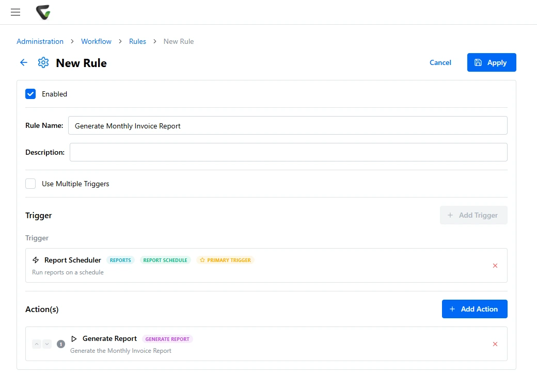Open the Generate Report action title
This screenshot has width=537, height=392.
point(109,339)
